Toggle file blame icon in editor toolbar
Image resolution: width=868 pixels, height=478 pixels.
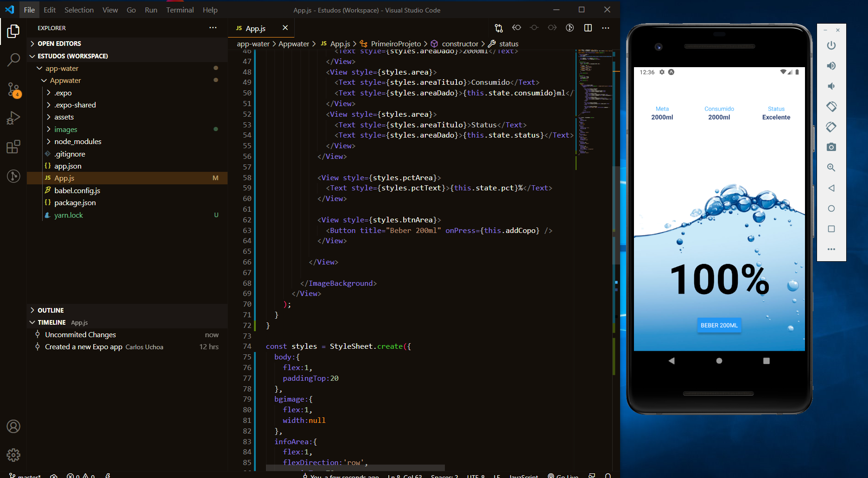point(570,28)
